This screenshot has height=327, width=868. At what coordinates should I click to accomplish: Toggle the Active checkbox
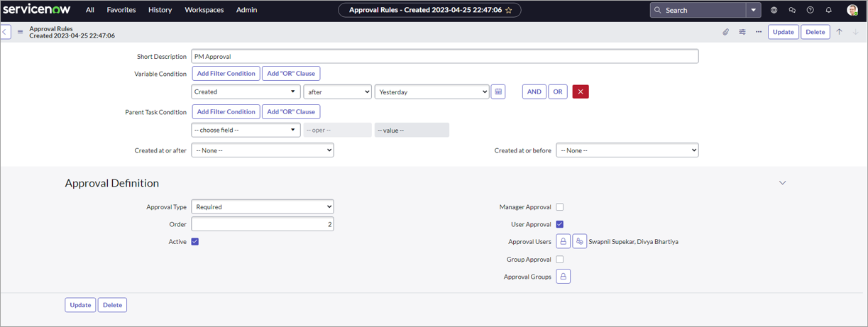[x=195, y=242]
